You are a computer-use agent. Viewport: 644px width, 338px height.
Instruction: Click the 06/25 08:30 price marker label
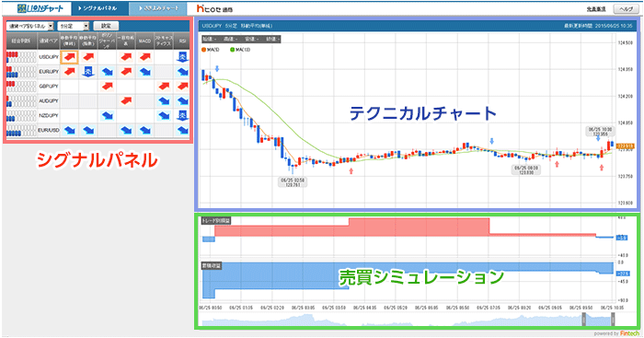(526, 169)
